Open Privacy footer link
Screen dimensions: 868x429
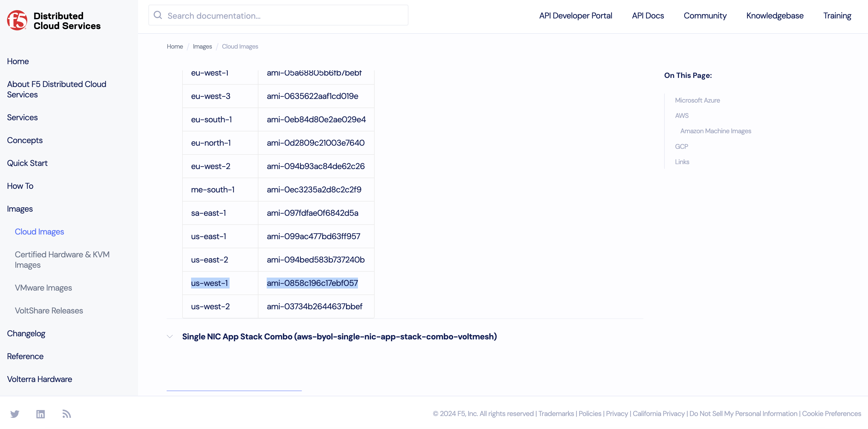[x=617, y=414]
